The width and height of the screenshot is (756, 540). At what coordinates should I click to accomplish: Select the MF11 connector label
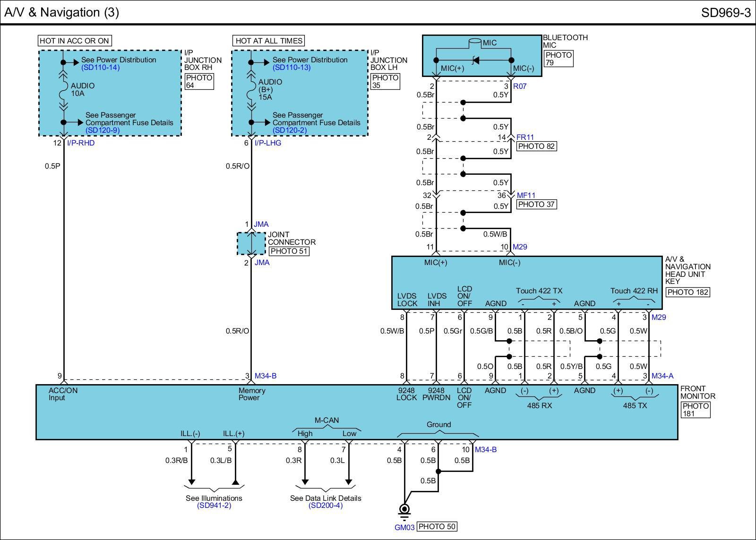(x=526, y=196)
